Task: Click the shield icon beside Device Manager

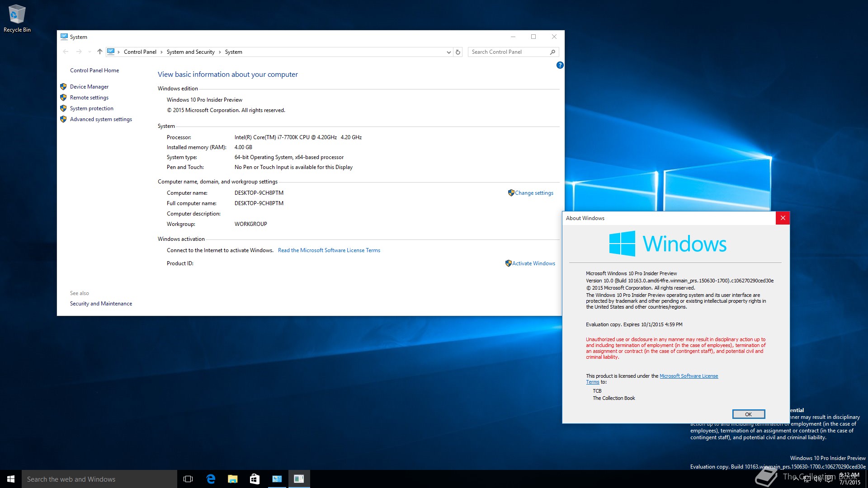Action: (63, 86)
